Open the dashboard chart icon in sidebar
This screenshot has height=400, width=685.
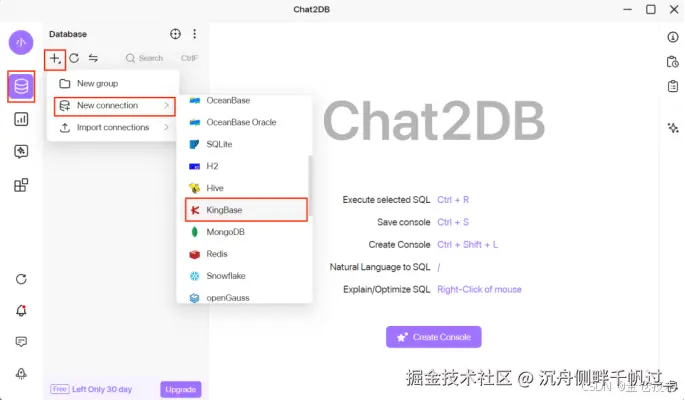pyautogui.click(x=21, y=119)
